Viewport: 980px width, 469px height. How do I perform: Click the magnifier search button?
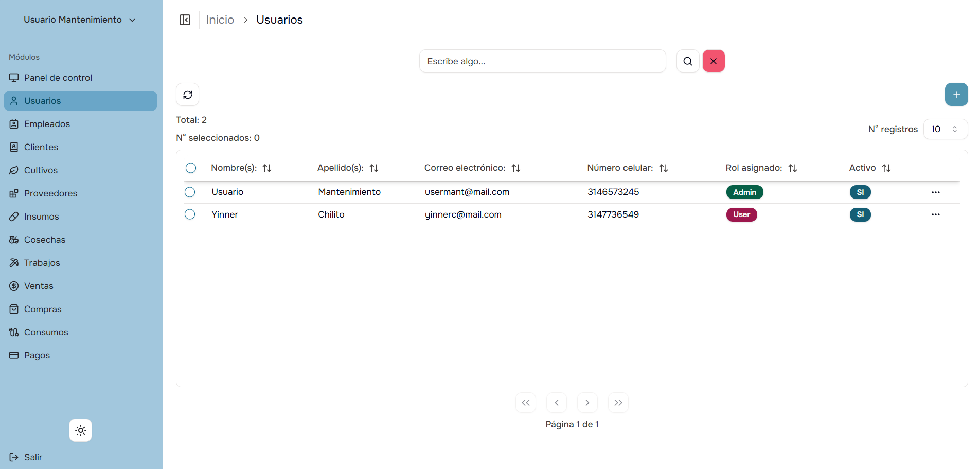[x=687, y=61]
